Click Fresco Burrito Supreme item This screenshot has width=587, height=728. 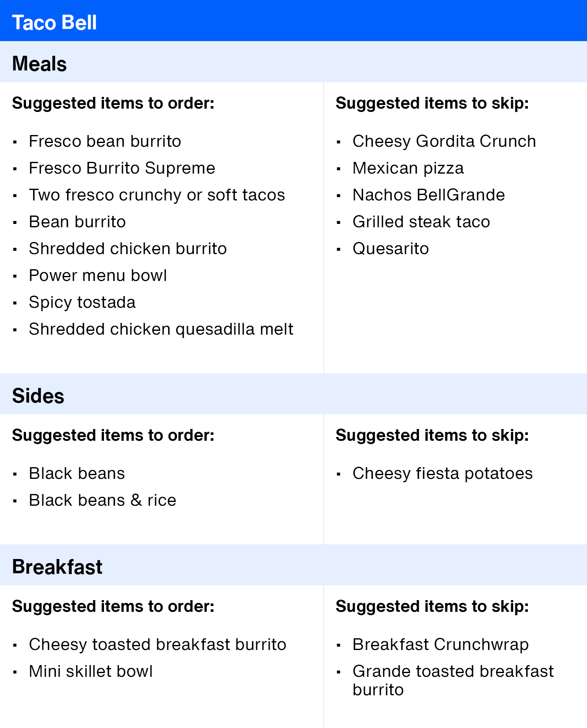tap(122, 168)
